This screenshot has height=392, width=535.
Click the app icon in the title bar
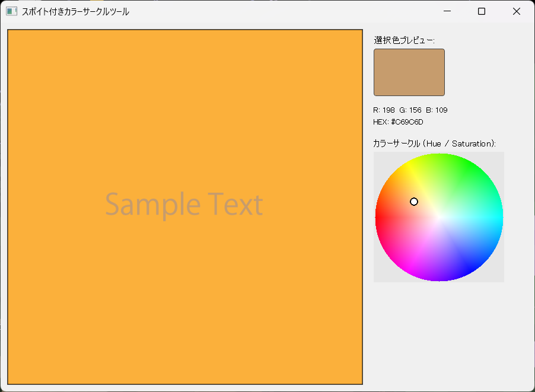[x=11, y=11]
